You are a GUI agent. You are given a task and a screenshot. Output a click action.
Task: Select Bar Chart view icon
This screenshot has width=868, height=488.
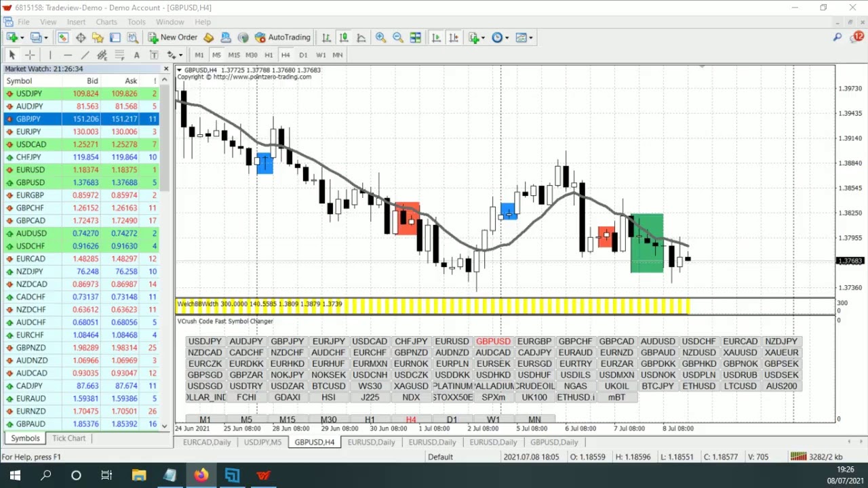coord(326,38)
